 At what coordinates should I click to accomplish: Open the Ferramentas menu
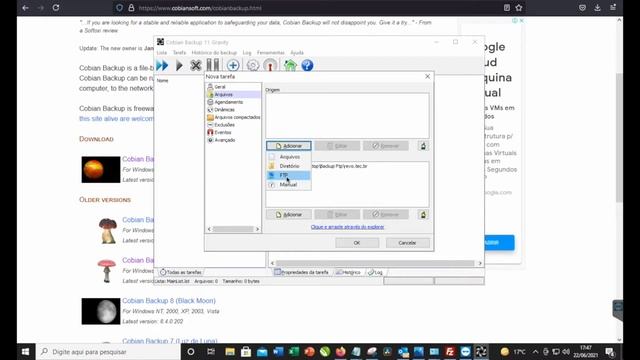(x=271, y=53)
